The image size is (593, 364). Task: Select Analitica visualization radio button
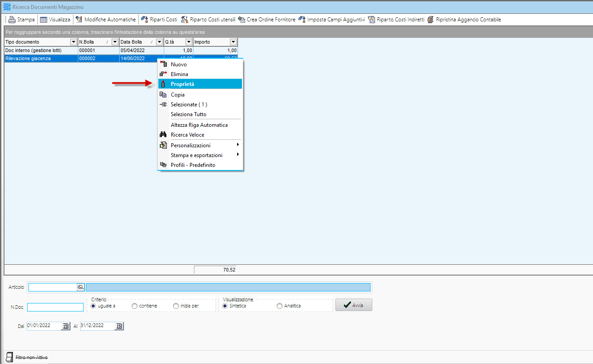pyautogui.click(x=279, y=306)
